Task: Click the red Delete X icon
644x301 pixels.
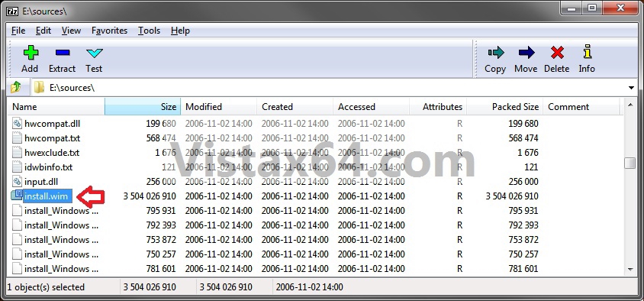Action: point(557,53)
